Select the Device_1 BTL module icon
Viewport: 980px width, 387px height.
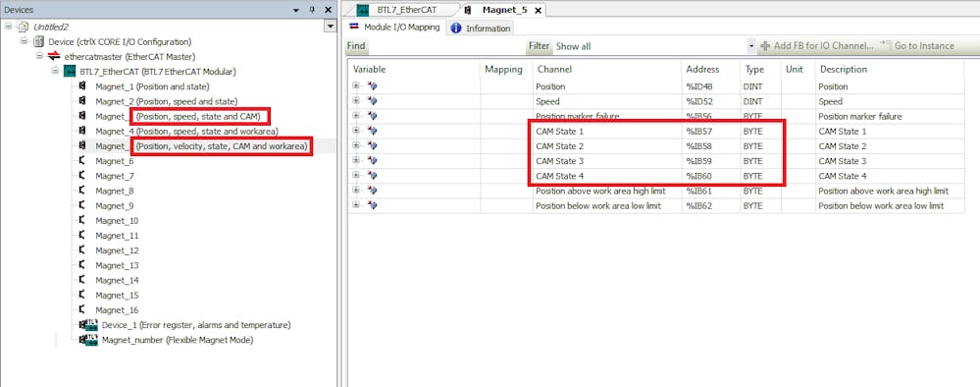point(88,325)
